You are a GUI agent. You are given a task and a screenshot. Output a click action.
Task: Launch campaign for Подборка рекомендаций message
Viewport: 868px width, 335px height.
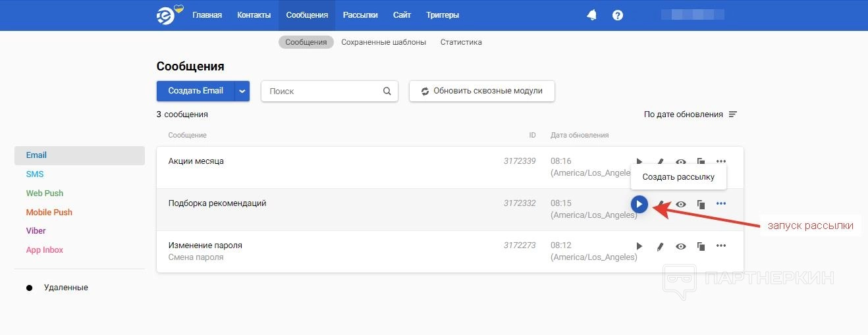[x=639, y=204]
